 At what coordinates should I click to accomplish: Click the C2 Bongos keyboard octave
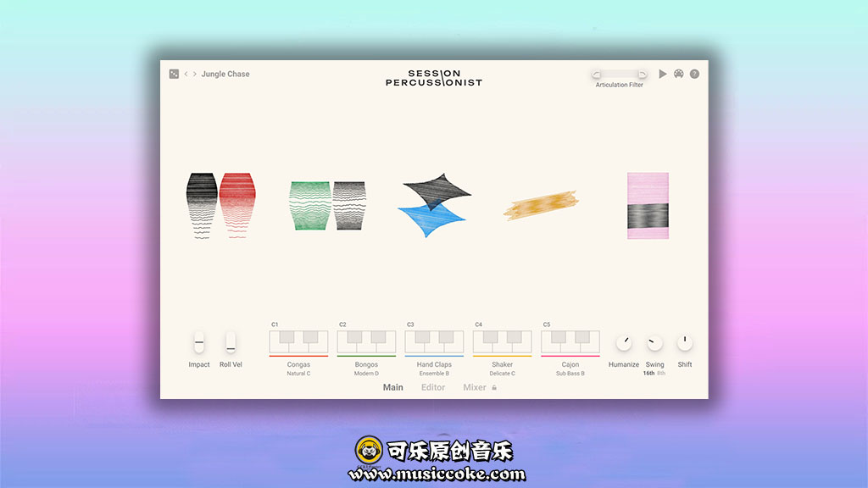coord(366,342)
